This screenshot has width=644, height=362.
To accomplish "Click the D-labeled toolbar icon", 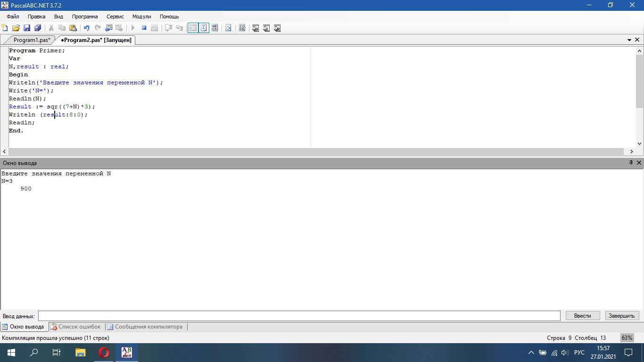I will coord(256,28).
